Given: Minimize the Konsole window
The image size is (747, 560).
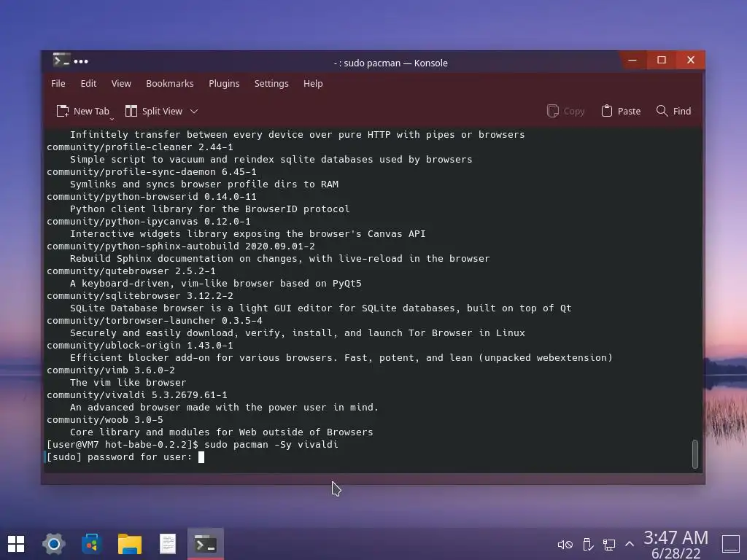Looking at the screenshot, I should click(632, 60).
